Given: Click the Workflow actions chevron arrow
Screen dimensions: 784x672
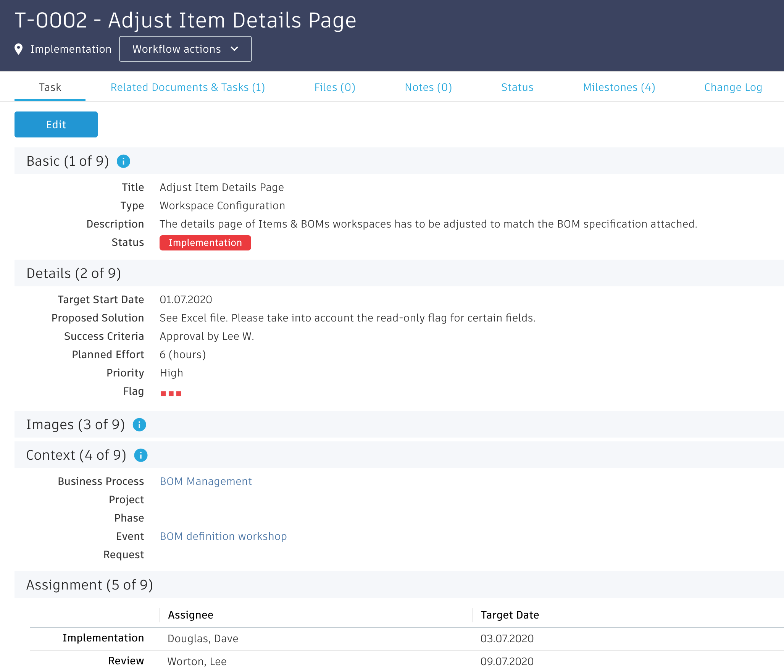Looking at the screenshot, I should pos(235,49).
